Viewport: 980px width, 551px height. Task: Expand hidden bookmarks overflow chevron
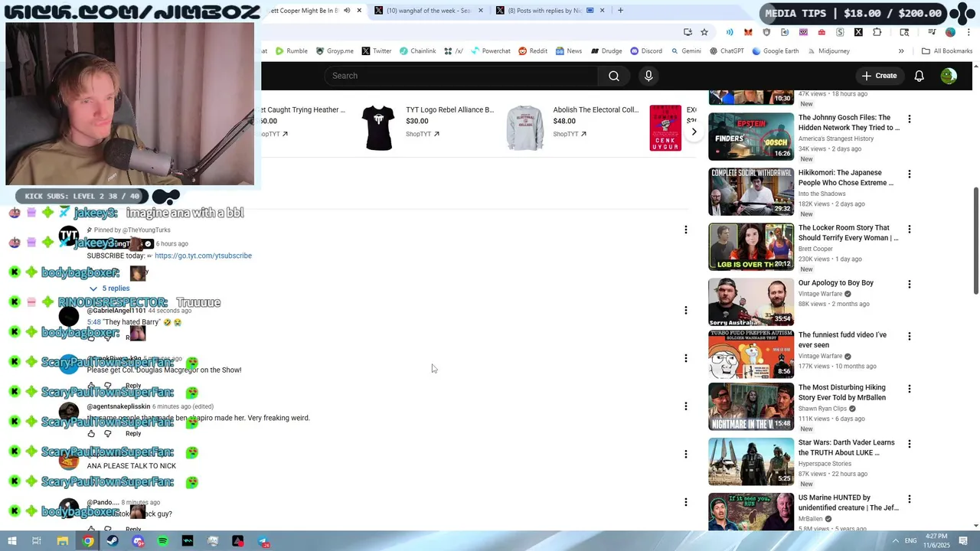(901, 51)
